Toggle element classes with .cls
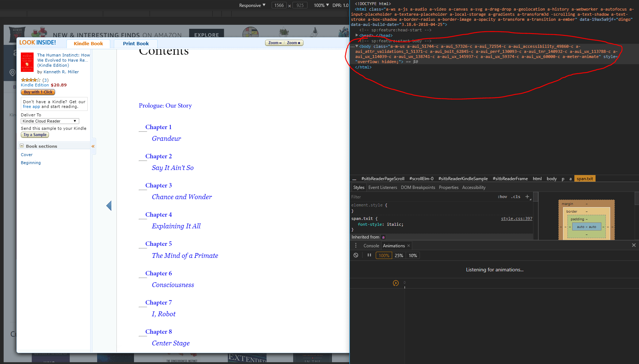639x364 pixels. click(516, 197)
